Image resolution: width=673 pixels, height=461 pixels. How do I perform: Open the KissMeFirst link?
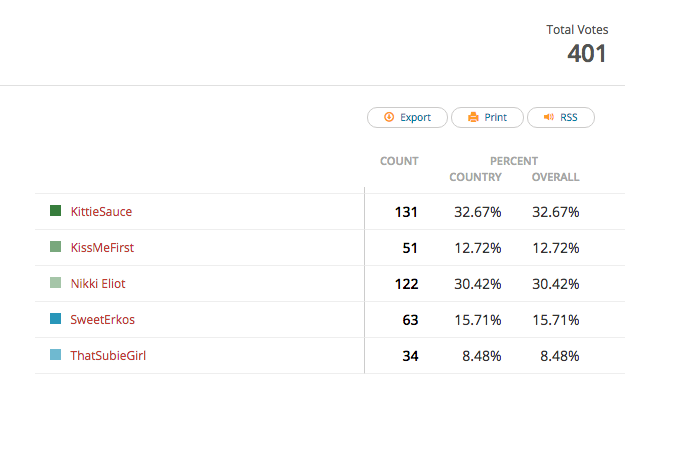[102, 248]
